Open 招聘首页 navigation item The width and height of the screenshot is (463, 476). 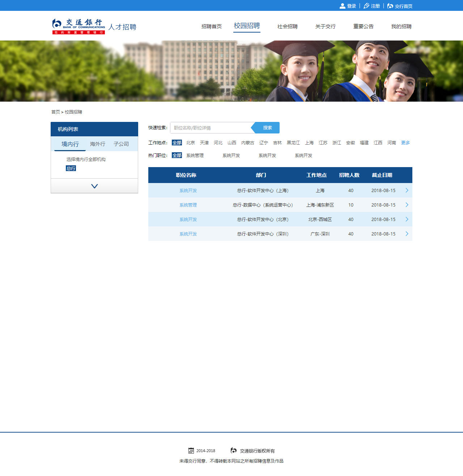212,26
